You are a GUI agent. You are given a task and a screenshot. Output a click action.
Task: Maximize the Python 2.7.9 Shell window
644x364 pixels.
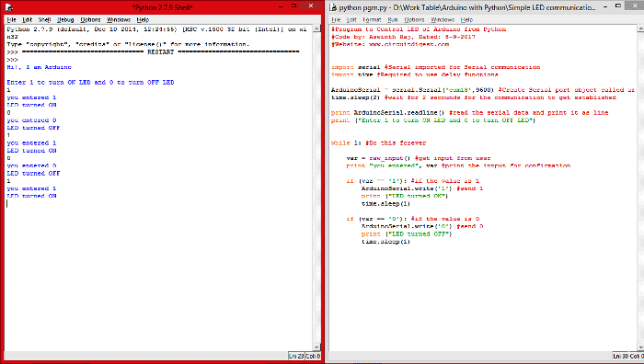click(x=294, y=6)
